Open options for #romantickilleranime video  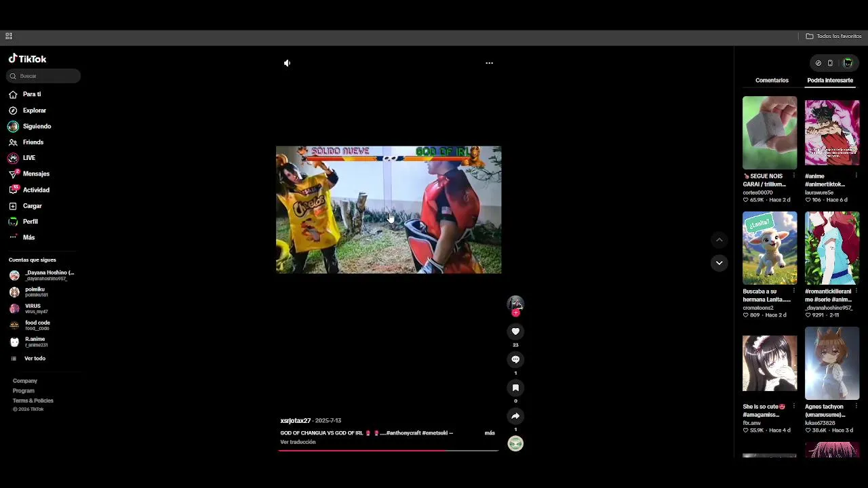pos(856,291)
